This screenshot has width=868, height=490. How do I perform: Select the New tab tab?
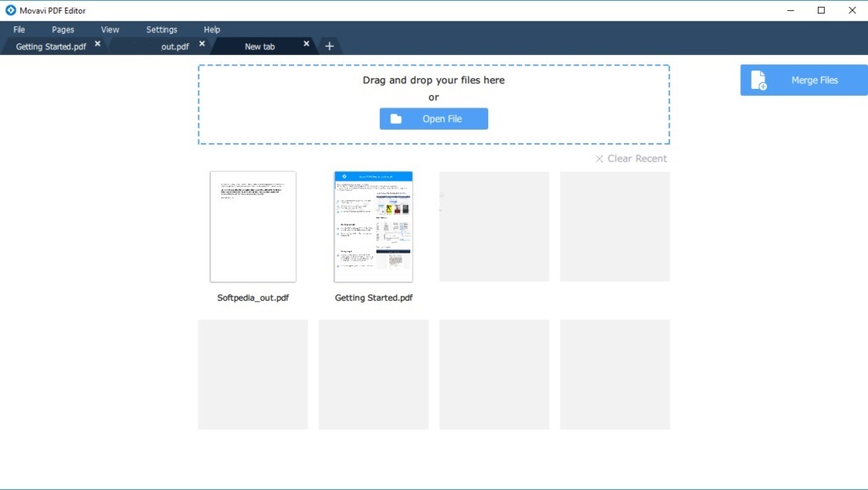tap(260, 47)
